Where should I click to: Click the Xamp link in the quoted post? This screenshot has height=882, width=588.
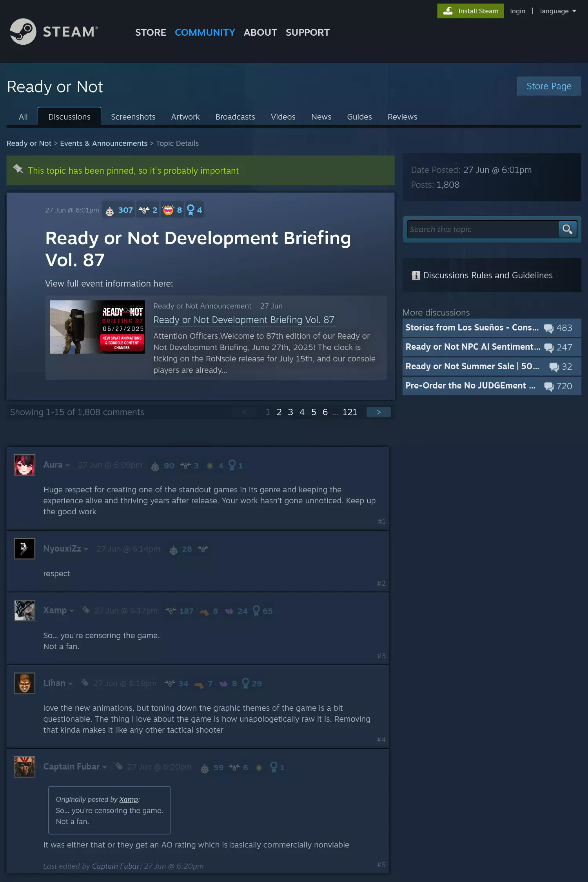pos(129,799)
